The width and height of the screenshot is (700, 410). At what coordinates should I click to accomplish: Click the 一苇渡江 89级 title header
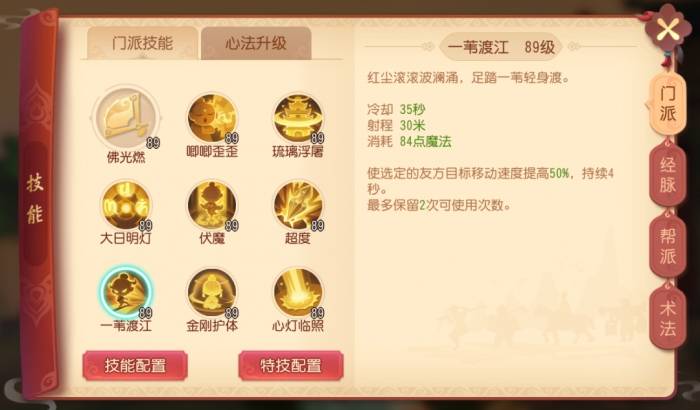(501, 46)
